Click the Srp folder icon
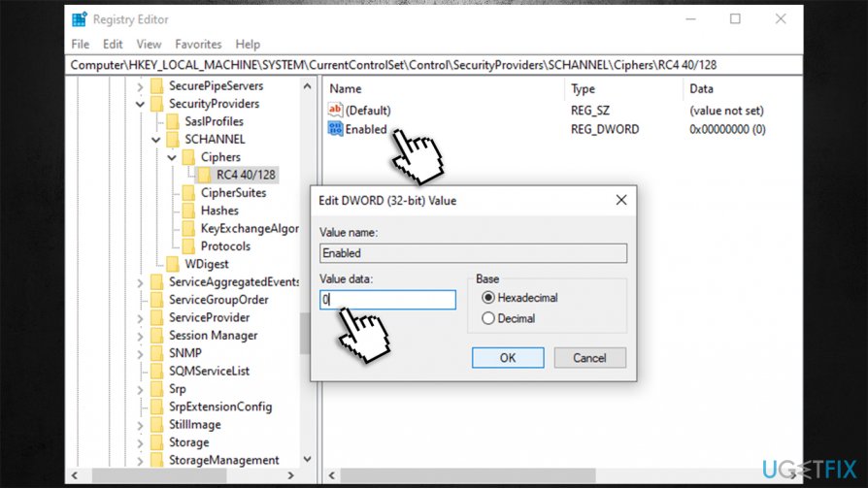Viewport: 868px width, 489px height. tap(157, 389)
